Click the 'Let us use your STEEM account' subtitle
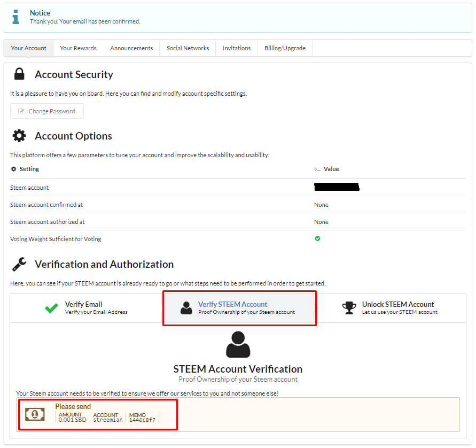Screen dimensions: 476x448 click(x=400, y=312)
